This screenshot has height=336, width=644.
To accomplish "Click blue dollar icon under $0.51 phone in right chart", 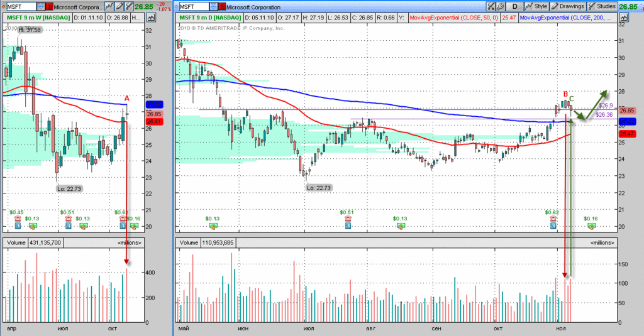I will (x=348, y=226).
